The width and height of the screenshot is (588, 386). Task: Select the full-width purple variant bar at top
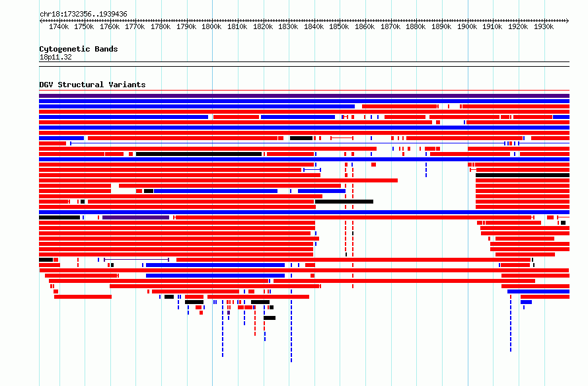point(304,96)
